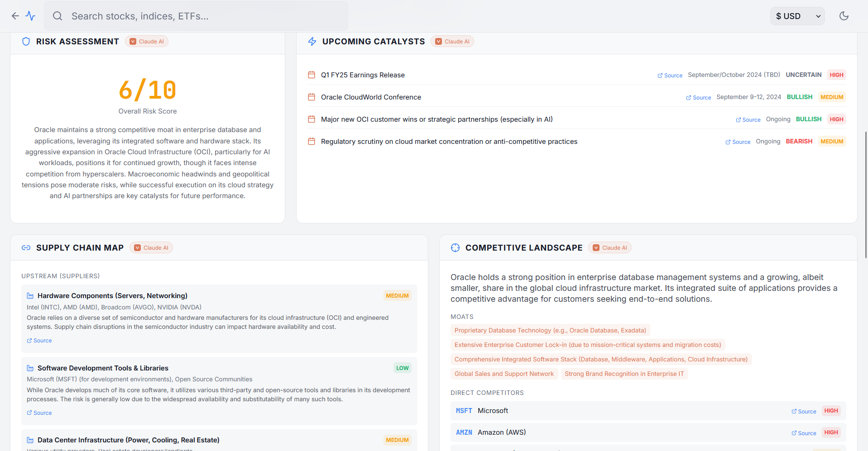Click the search magnifier icon
Viewport: 868px width, 451px height.
tap(58, 16)
